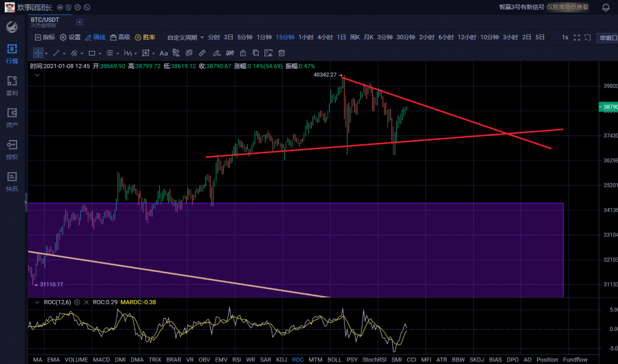Screen dimensions: 618x364
Task: Toggle the 指标 indicators panel
Action: click(x=45, y=37)
